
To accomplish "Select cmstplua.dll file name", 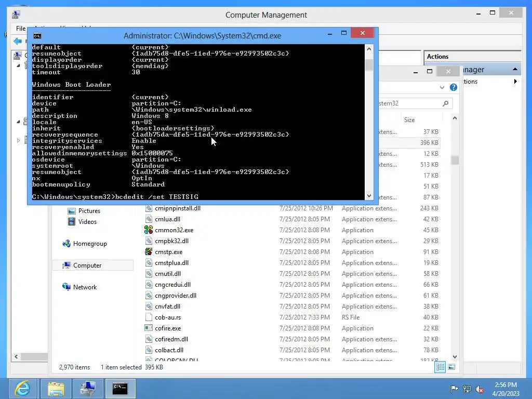I will 171,262.
